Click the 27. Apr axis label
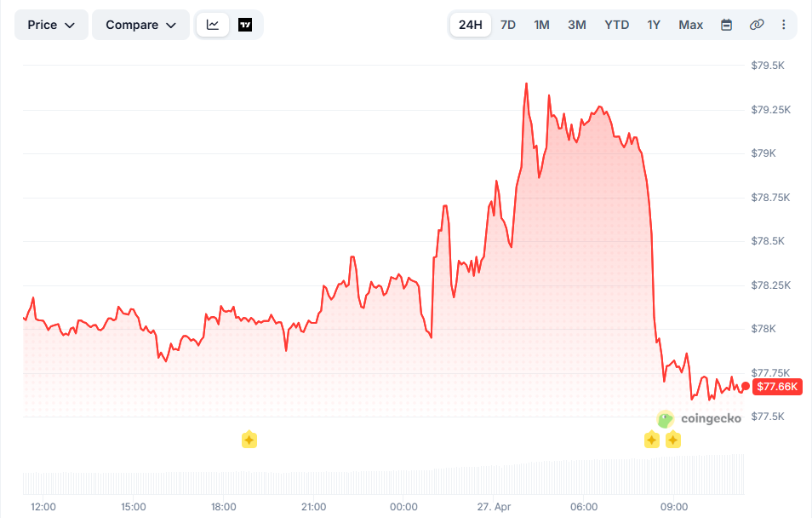Image resolution: width=812 pixels, height=518 pixels. [x=494, y=506]
